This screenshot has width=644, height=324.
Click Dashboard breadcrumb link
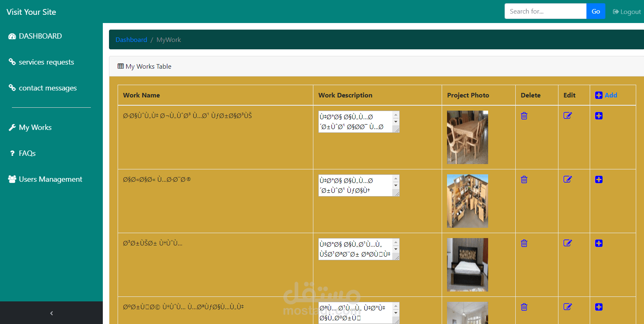coord(131,39)
